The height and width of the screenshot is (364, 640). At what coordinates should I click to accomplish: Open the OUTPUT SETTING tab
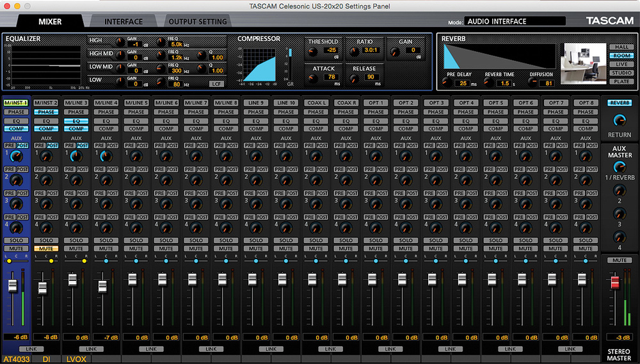(x=198, y=21)
